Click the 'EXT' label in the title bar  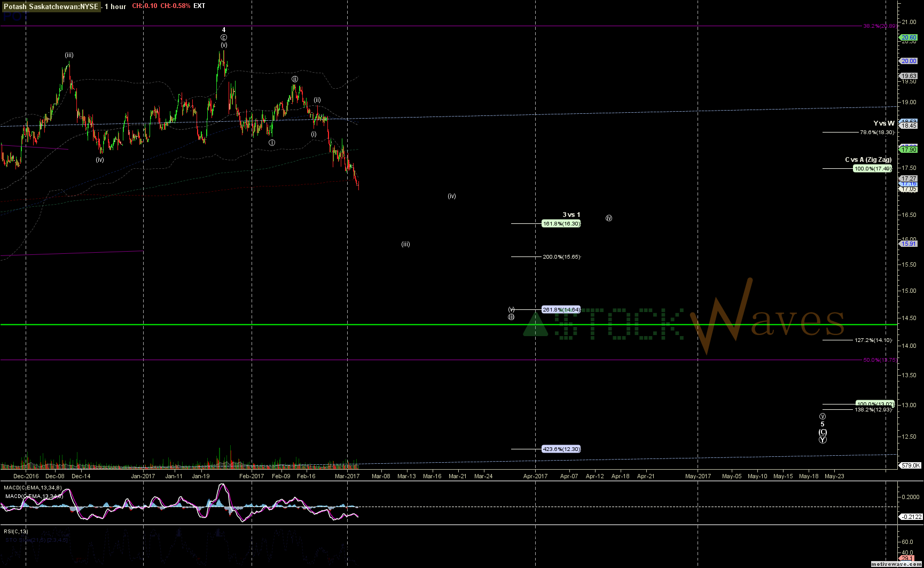pyautogui.click(x=199, y=6)
